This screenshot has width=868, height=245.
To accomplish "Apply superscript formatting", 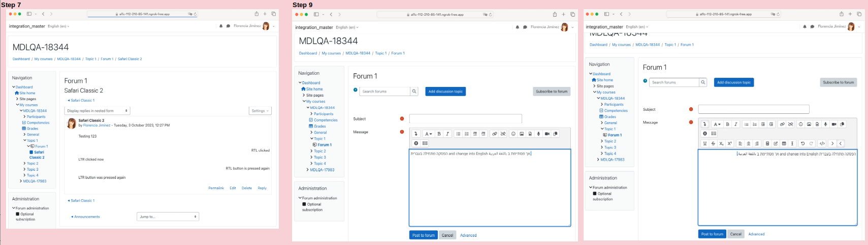I will click(x=730, y=143).
